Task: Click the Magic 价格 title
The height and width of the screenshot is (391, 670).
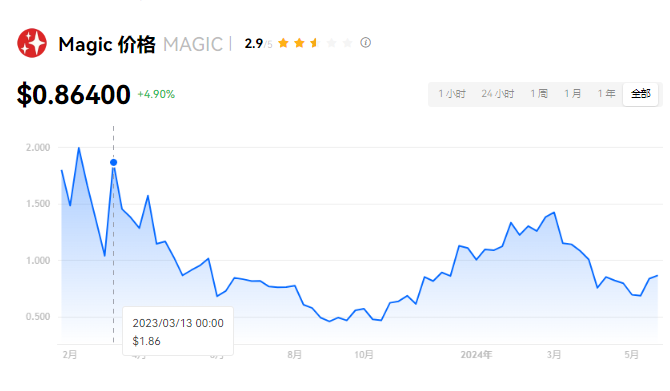Action: point(107,44)
